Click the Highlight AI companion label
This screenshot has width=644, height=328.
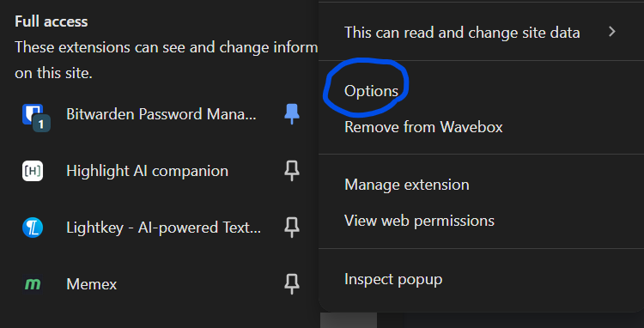[147, 171]
